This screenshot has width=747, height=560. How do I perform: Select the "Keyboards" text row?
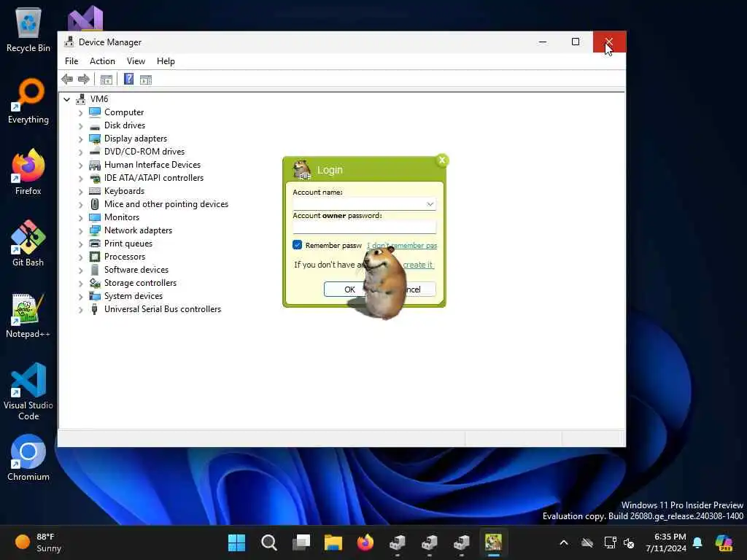[x=124, y=191]
